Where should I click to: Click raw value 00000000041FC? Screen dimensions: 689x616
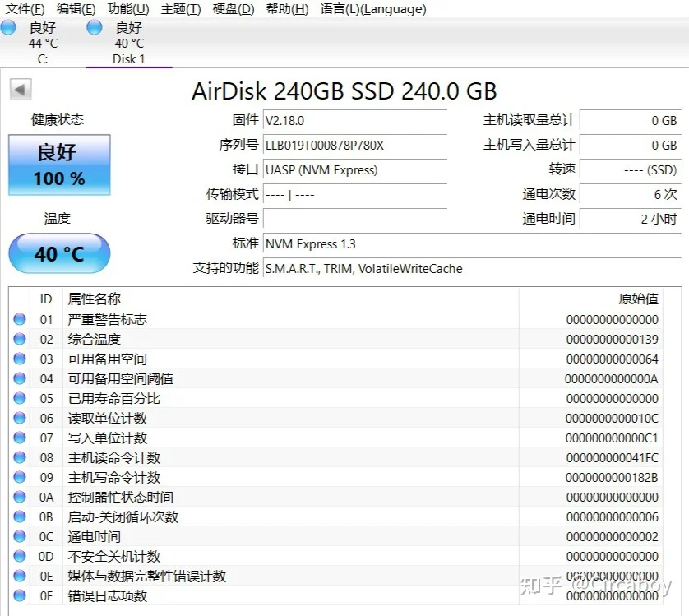tap(612, 458)
